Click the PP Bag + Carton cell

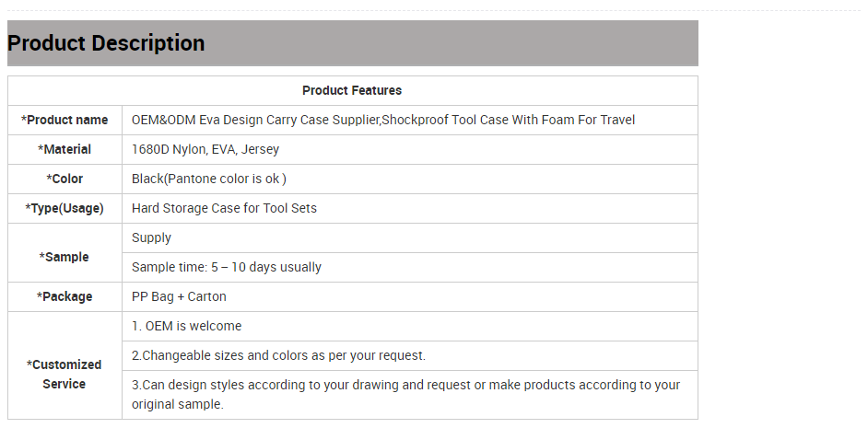[410, 297]
